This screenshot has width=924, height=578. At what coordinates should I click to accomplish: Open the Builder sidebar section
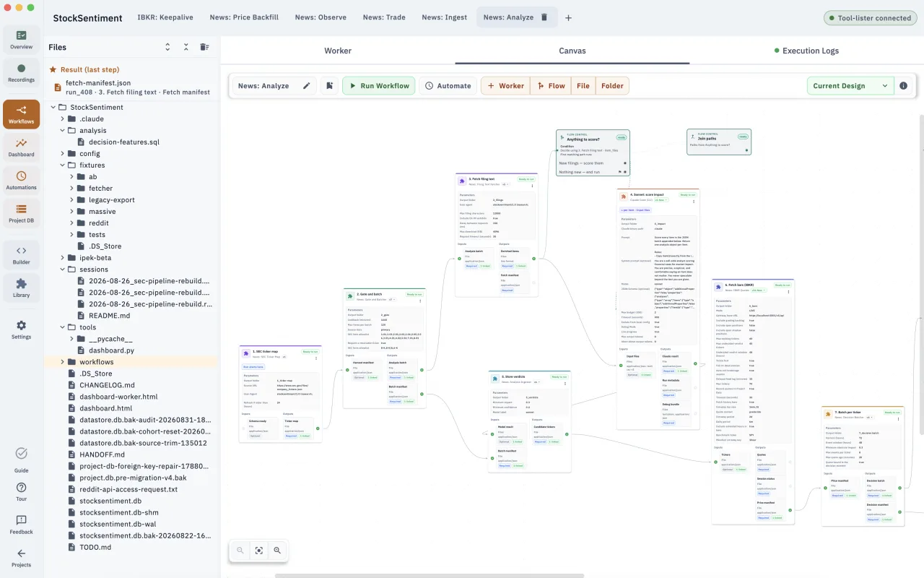tap(21, 255)
